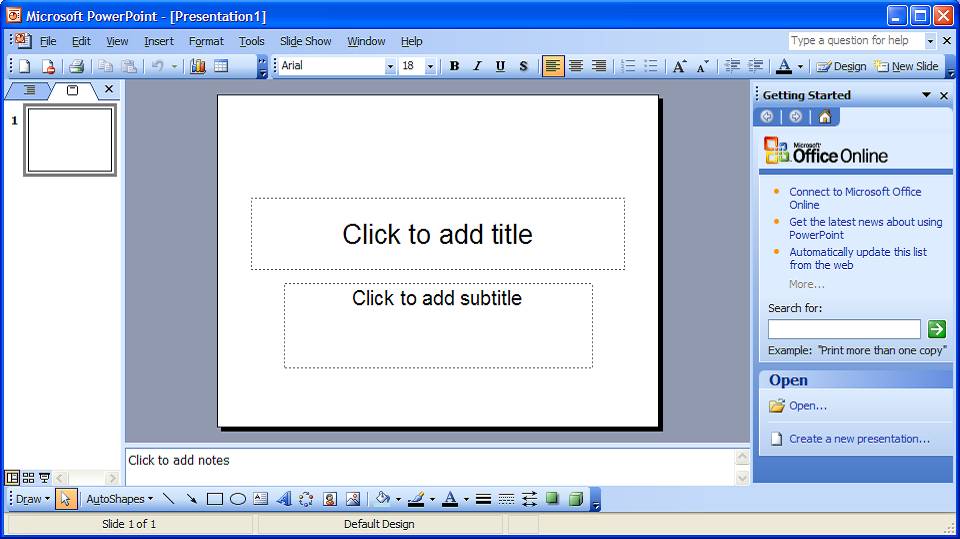960x539 pixels.
Task: Open the Slide Show menu
Action: [305, 41]
